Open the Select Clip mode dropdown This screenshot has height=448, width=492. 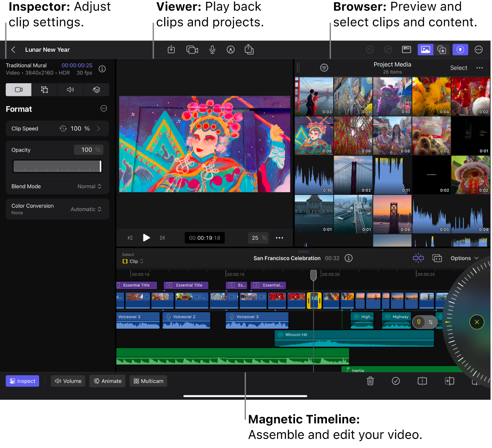pyautogui.click(x=133, y=261)
